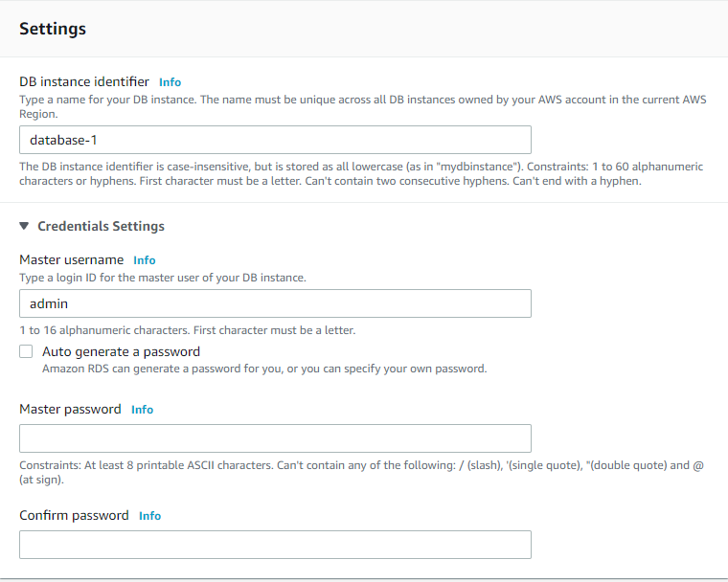Collapse Credentials Settings using the triangle arrow
This screenshot has width=728, height=582.
(25, 227)
